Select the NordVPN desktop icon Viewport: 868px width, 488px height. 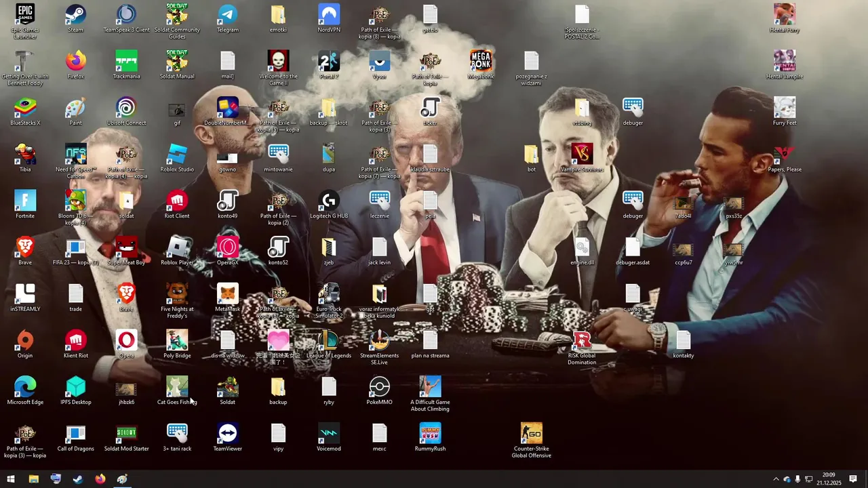coord(329,18)
